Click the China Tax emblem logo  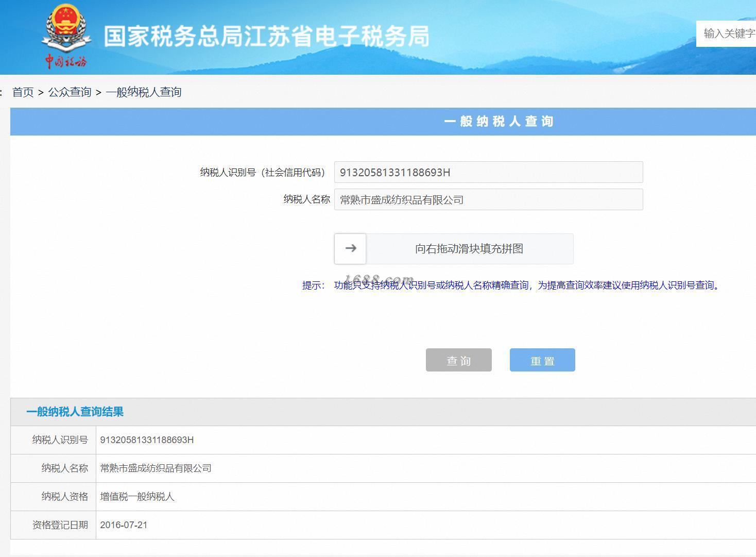[66, 36]
